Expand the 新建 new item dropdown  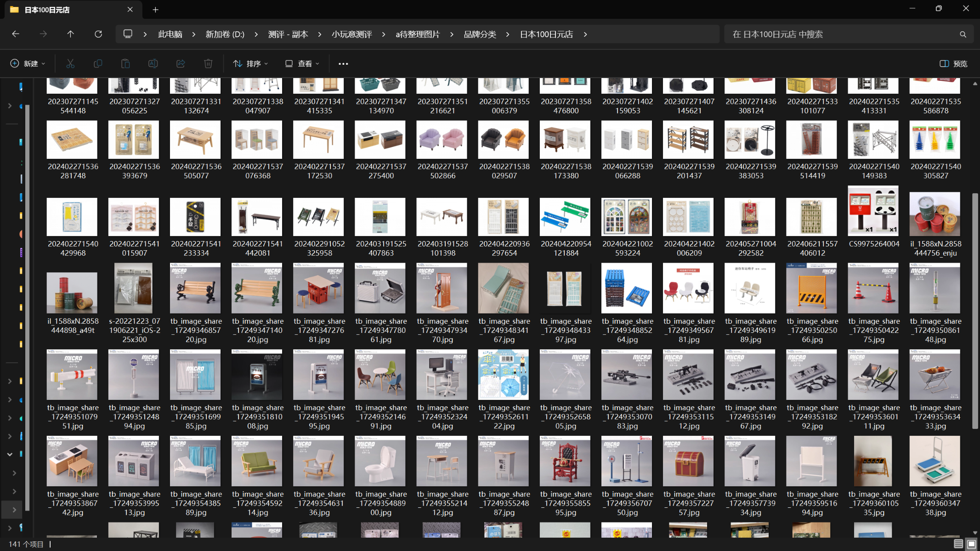point(28,64)
